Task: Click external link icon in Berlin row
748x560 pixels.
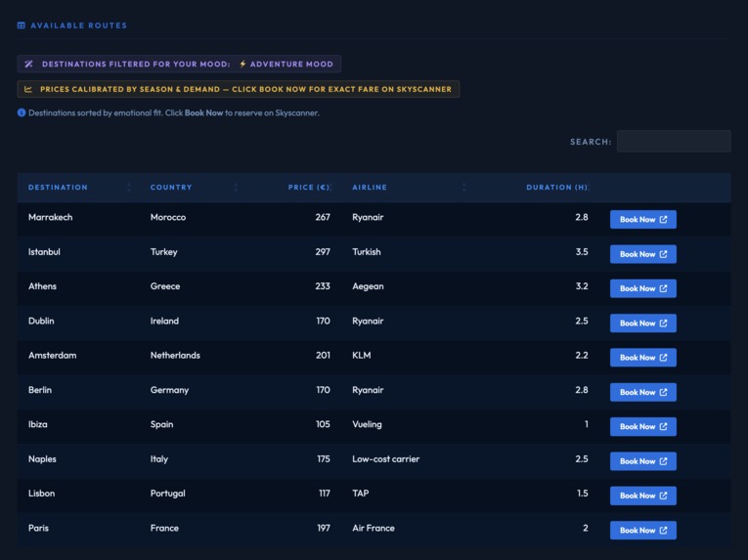Action: pyautogui.click(x=663, y=392)
